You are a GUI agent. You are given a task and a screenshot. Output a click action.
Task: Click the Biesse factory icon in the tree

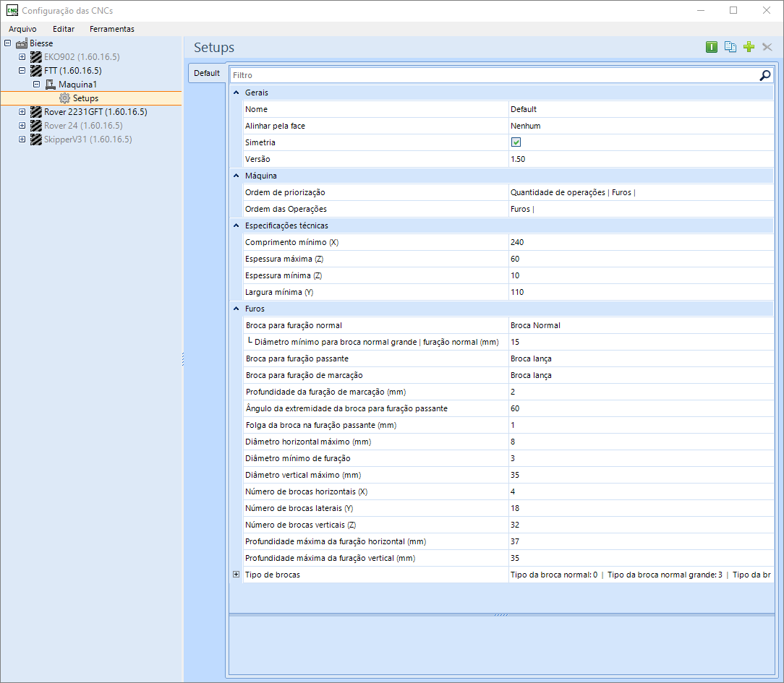click(22, 43)
